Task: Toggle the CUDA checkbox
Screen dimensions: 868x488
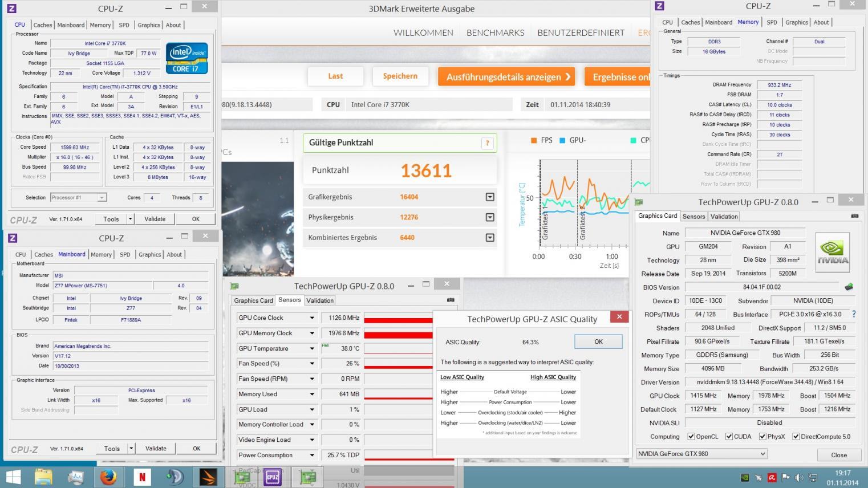Action: point(729,437)
